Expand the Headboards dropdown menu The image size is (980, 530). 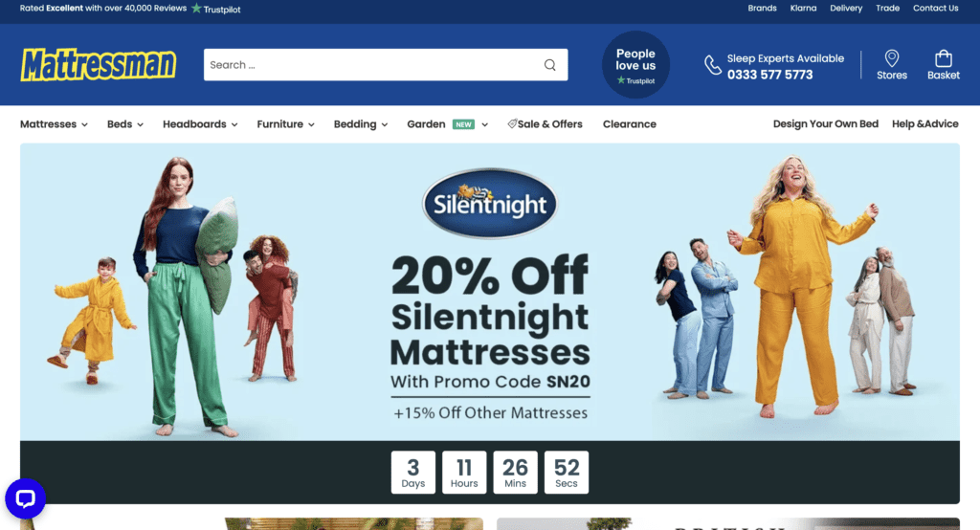point(200,124)
